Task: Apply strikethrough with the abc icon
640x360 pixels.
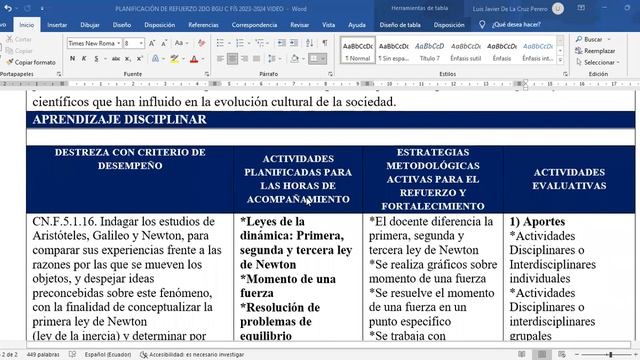Action: [116, 59]
